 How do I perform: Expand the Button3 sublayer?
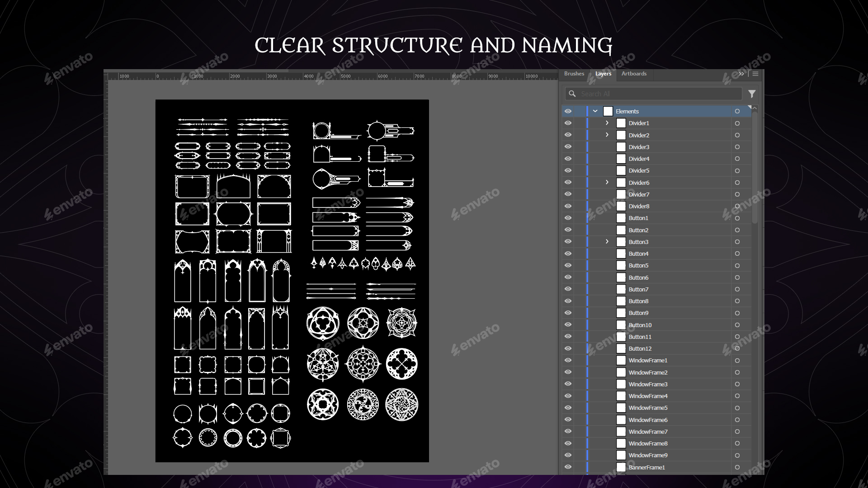(x=607, y=242)
